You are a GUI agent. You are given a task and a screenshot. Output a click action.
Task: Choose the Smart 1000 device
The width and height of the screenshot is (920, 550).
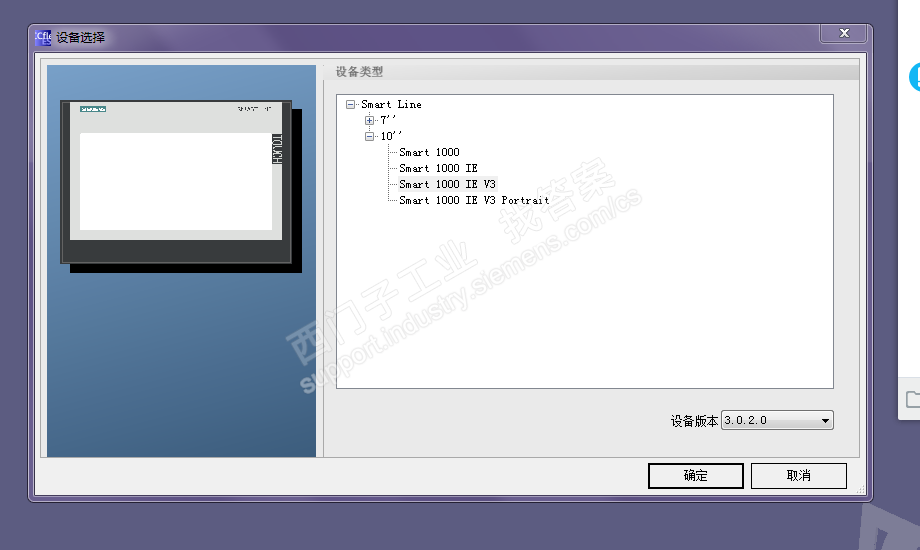[x=429, y=152]
